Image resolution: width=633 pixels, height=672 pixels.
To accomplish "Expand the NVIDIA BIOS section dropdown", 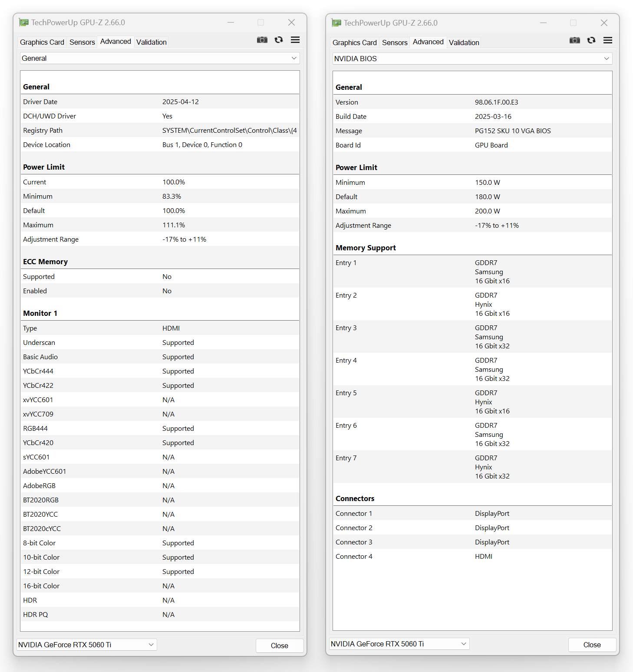I will pyautogui.click(x=472, y=59).
